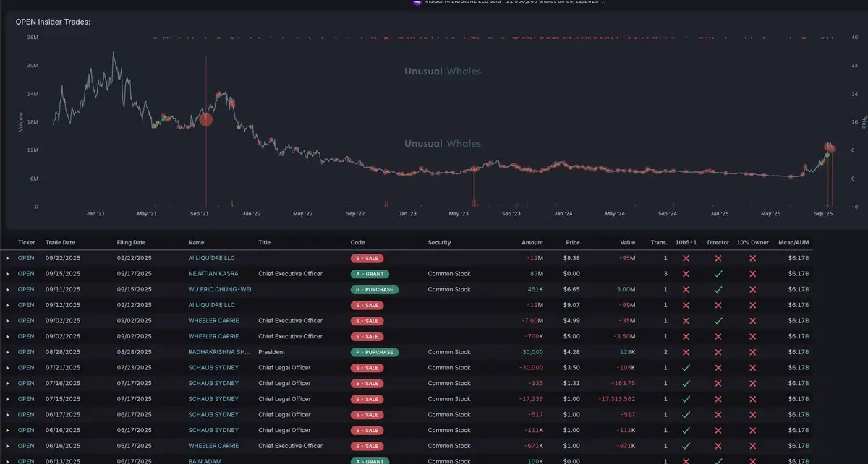This screenshot has width=868, height=464.
Task: Click the 451K amount cell
Action: pyautogui.click(x=536, y=289)
